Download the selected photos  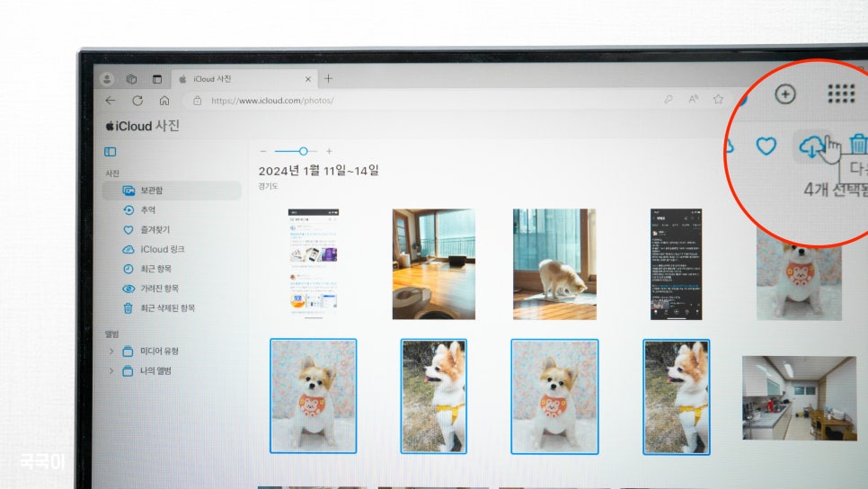click(812, 147)
